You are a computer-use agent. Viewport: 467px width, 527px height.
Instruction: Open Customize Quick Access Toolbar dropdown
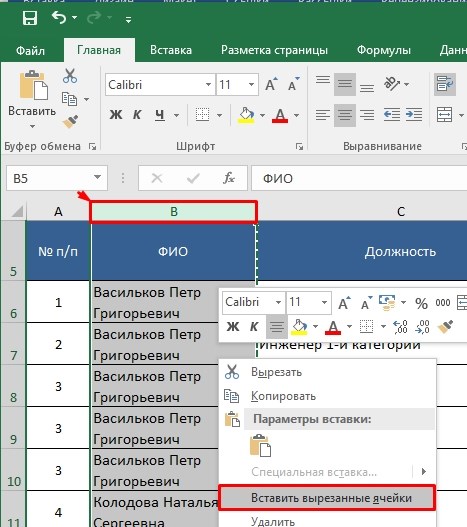(x=128, y=20)
